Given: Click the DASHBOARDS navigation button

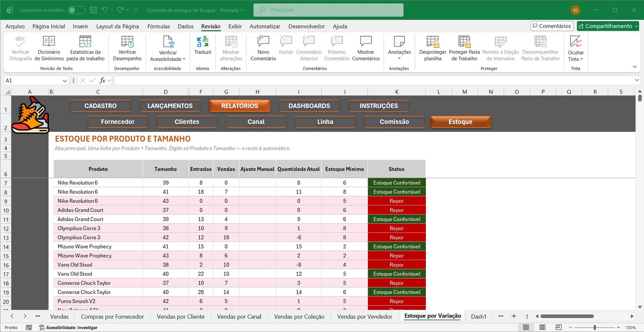Looking at the screenshot, I should 309,106.
